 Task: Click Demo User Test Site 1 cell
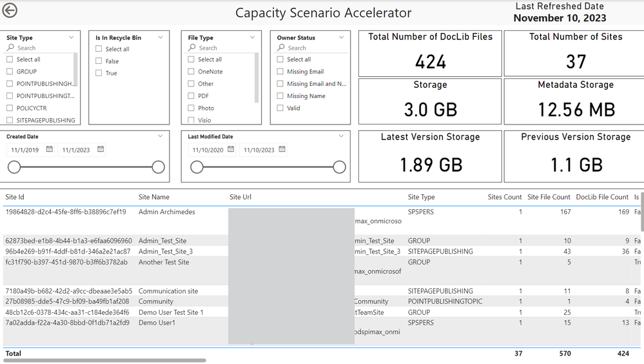tap(171, 312)
